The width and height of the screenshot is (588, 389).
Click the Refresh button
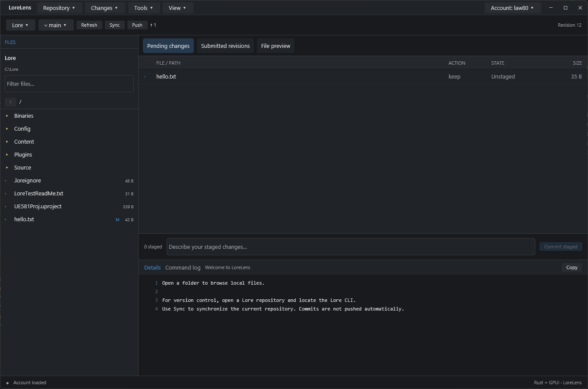[x=89, y=25]
